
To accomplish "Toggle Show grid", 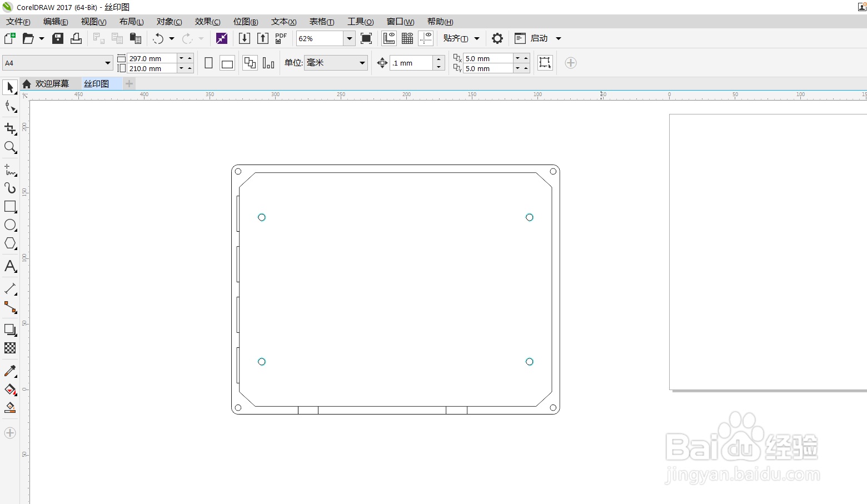I will click(x=407, y=38).
